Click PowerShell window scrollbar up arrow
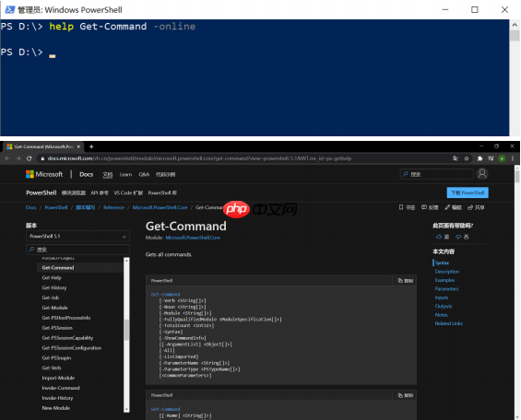The height and width of the screenshot is (420, 521). 515,25
